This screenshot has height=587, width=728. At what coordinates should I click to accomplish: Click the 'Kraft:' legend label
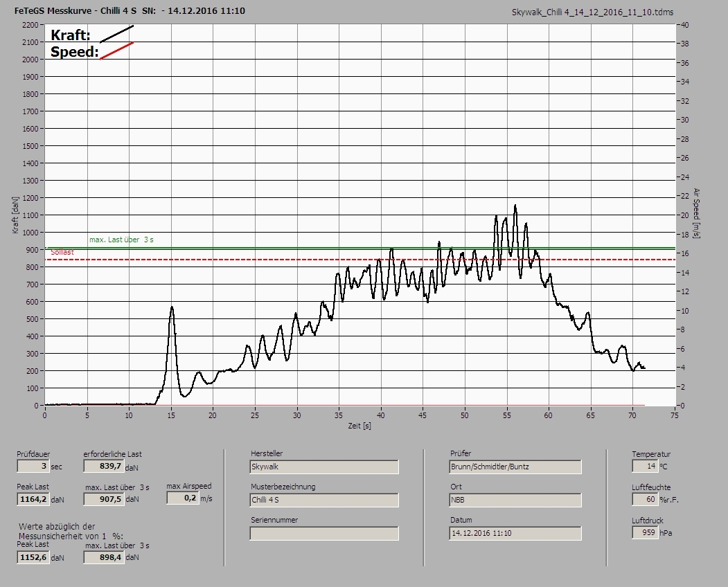click(70, 35)
